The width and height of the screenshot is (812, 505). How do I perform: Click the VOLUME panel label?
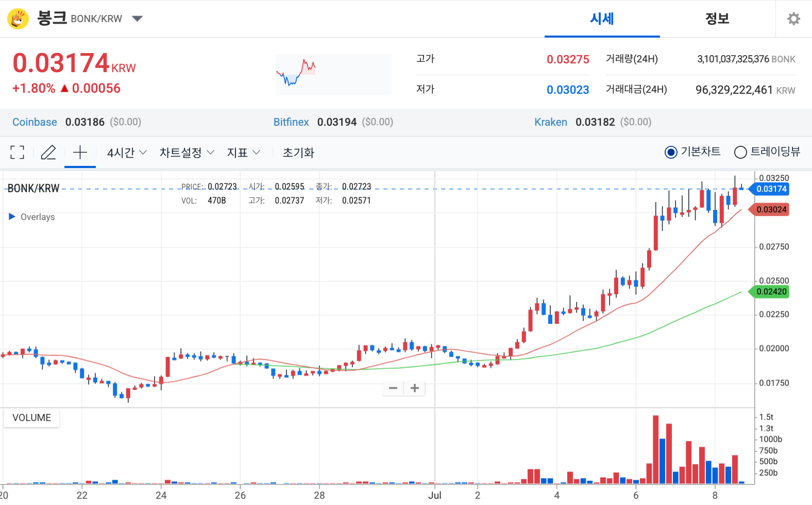coord(31,418)
